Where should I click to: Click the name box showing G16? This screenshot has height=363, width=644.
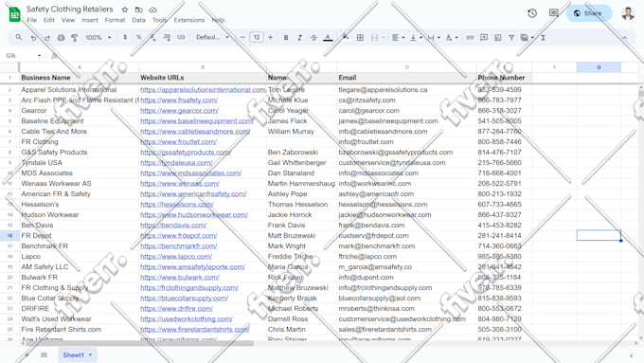(23, 56)
